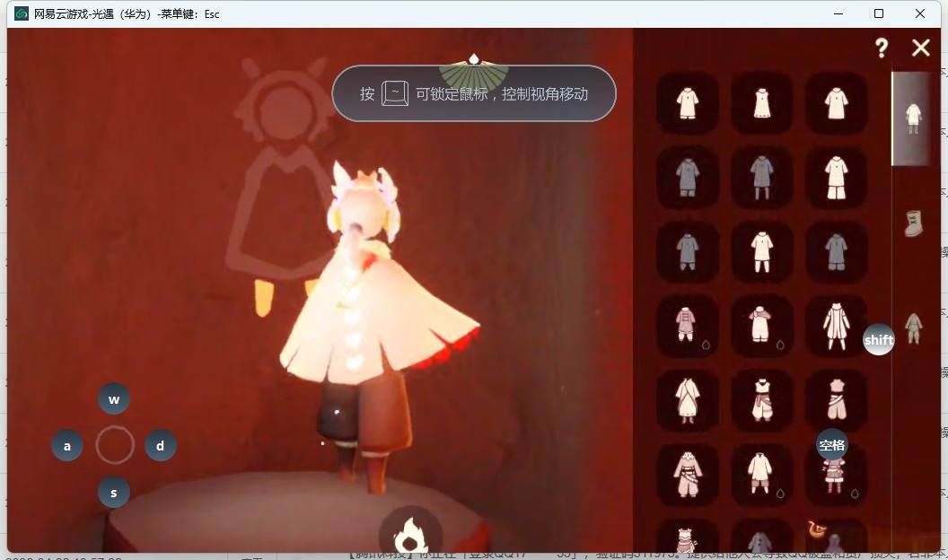
Task: Select the fur-collar belted outfit, sixth row
Action: coord(688,475)
